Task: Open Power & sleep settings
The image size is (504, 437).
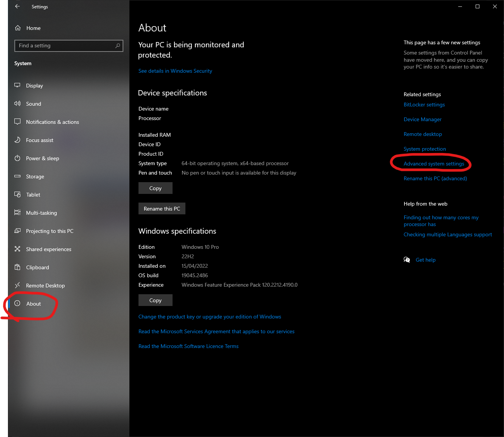Action: tap(68, 158)
